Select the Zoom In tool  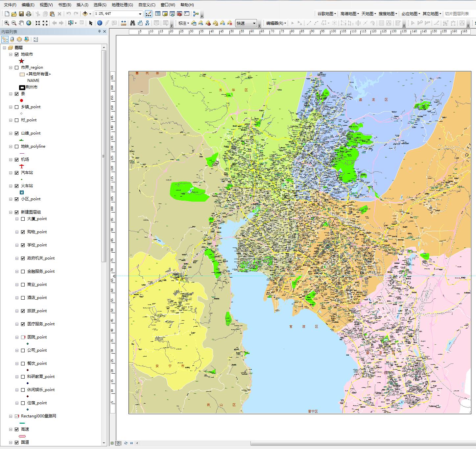(x=7, y=23)
